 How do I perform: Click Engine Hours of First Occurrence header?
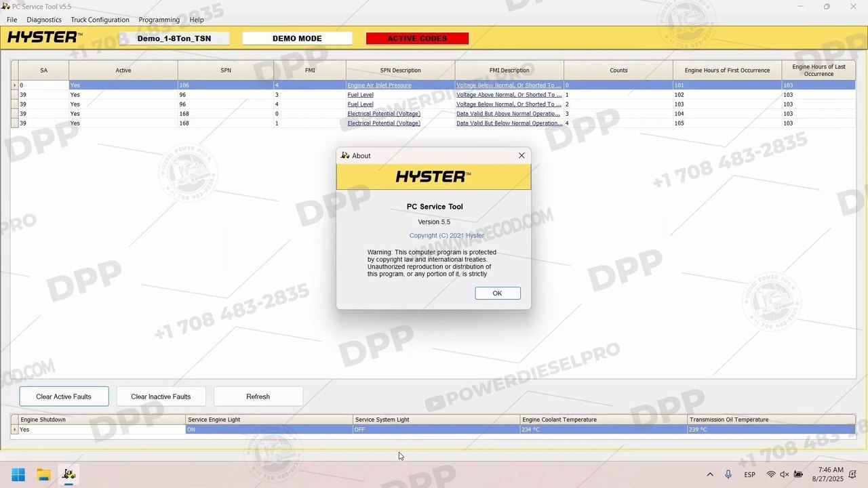(x=727, y=70)
